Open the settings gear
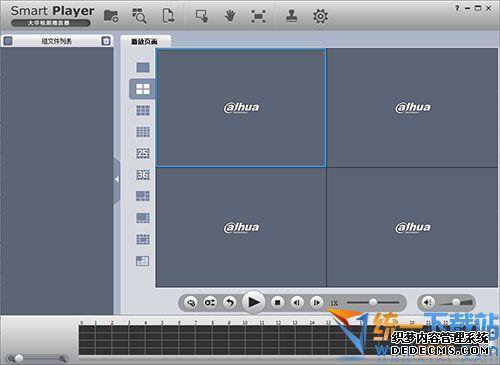500x365 pixels. point(320,16)
